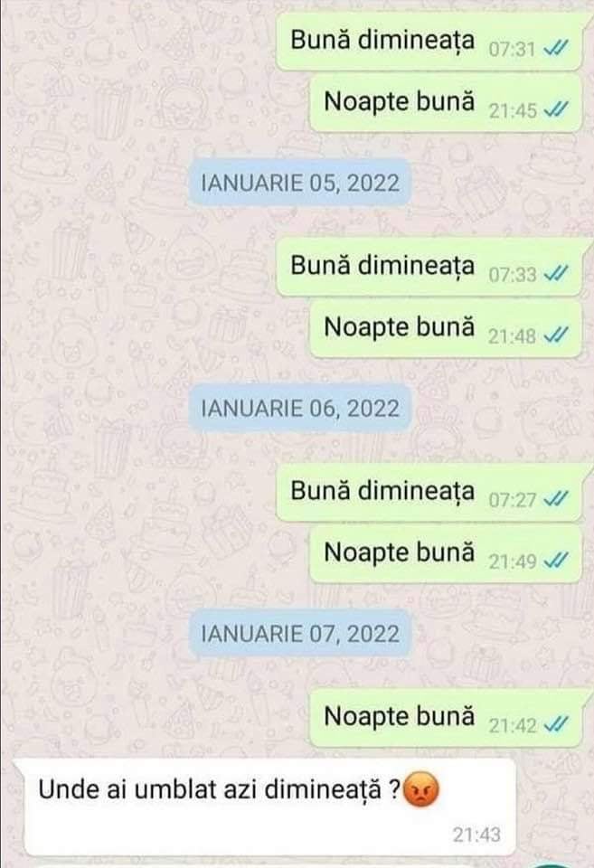Select the Ianuarie 07, 2022 date chip

(x=299, y=634)
